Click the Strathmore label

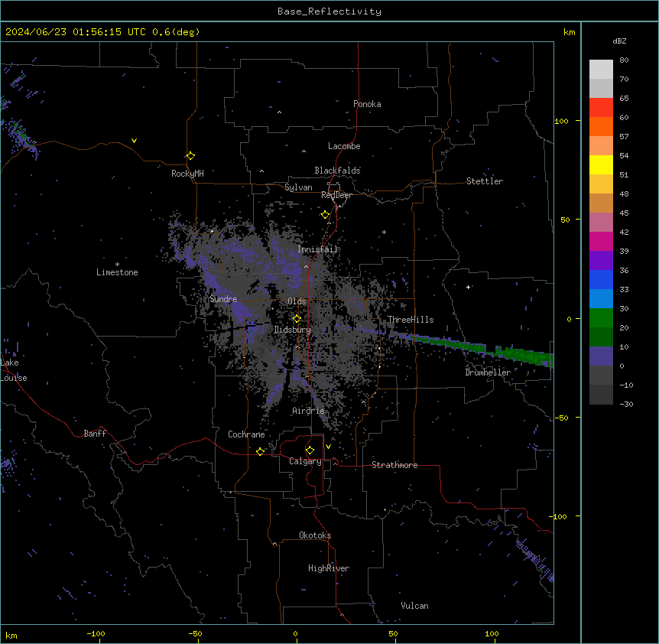(394, 465)
